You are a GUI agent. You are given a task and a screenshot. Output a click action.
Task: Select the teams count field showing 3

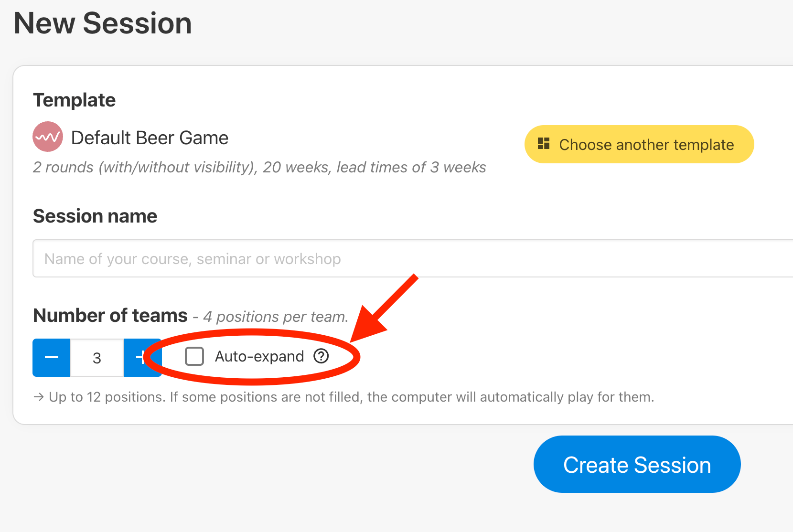point(97,358)
